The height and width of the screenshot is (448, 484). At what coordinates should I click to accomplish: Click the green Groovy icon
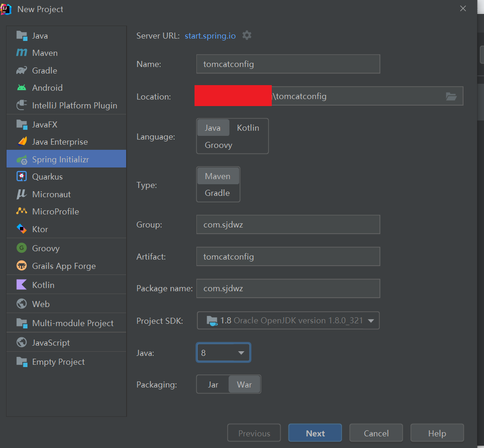point(21,248)
